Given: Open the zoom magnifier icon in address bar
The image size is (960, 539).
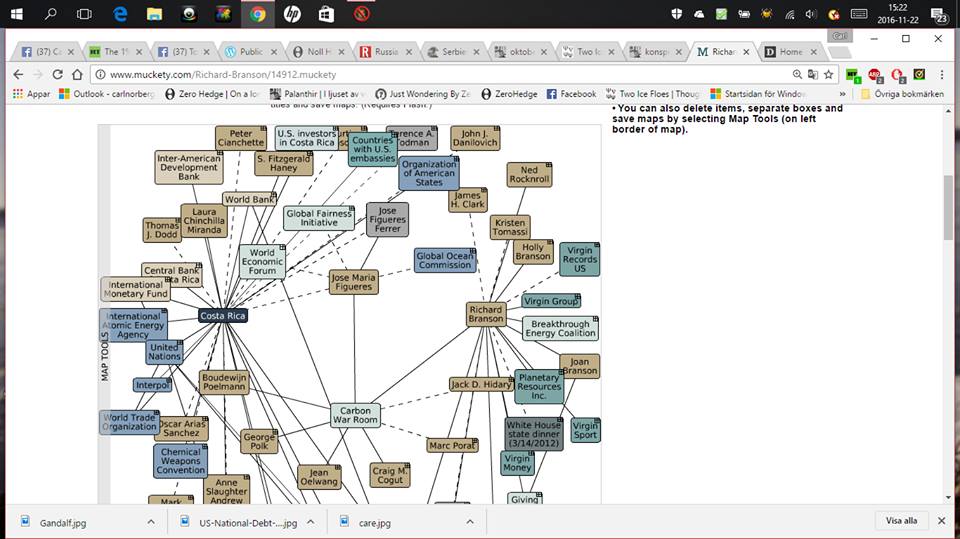Looking at the screenshot, I should click(797, 74).
